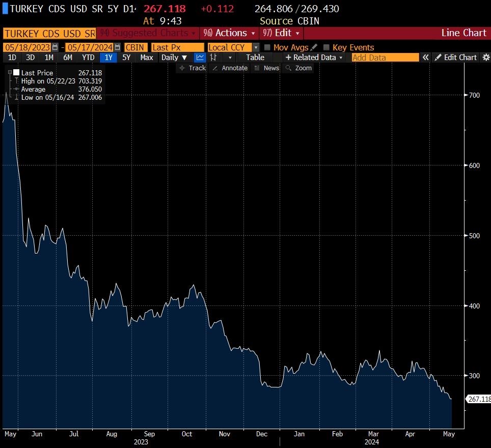Expand the Related Data dropdown
This screenshot has height=448, width=491.
[314, 58]
